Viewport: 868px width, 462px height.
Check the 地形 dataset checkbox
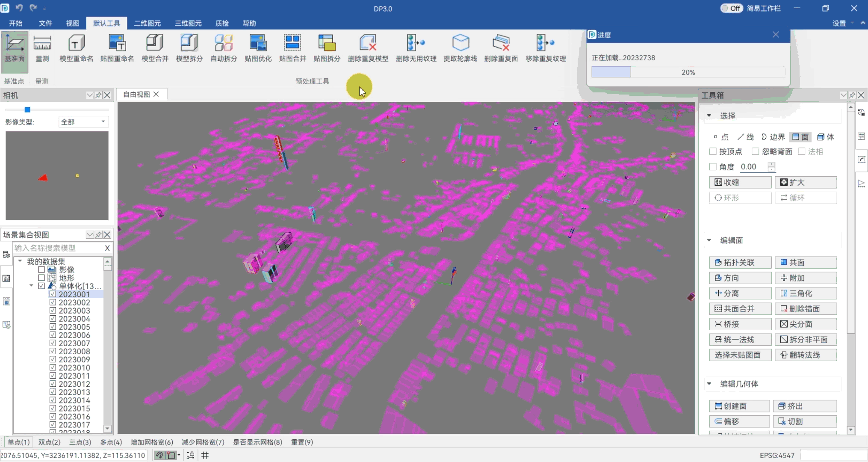(41, 278)
